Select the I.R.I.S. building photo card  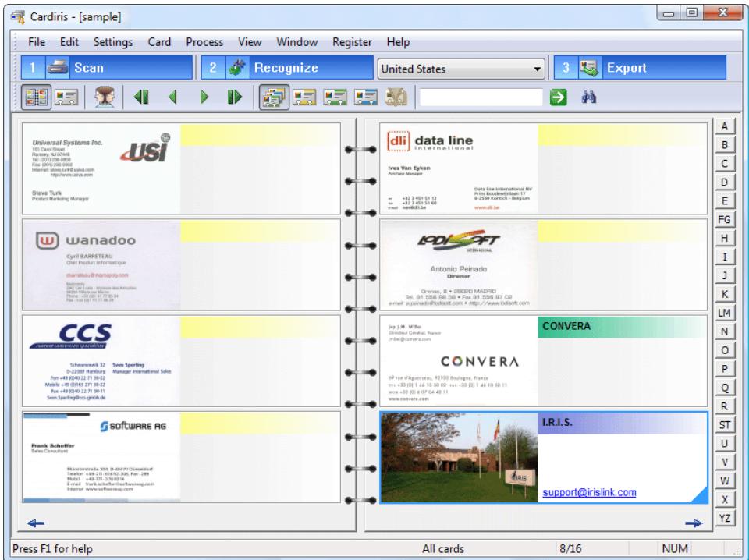click(543, 457)
